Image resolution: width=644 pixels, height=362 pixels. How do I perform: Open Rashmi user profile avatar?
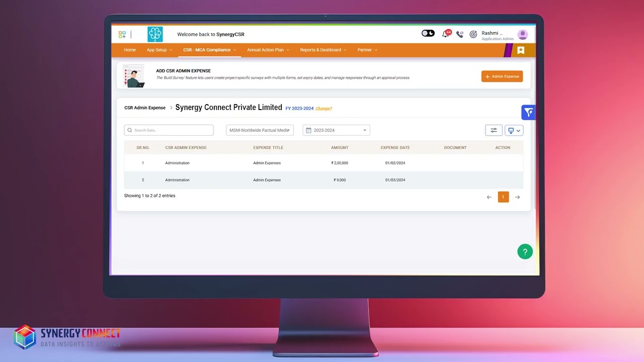point(523,34)
